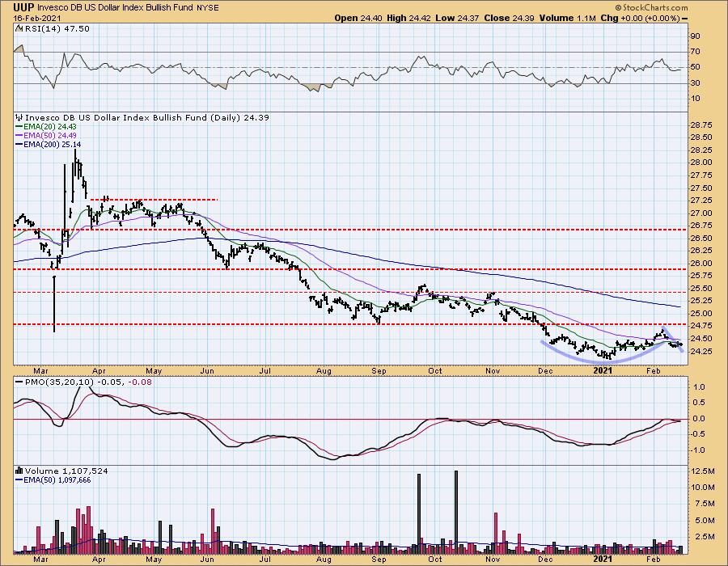Click the 24.75 price axis label
Image resolution: width=728 pixels, height=566 pixels.
coord(701,326)
